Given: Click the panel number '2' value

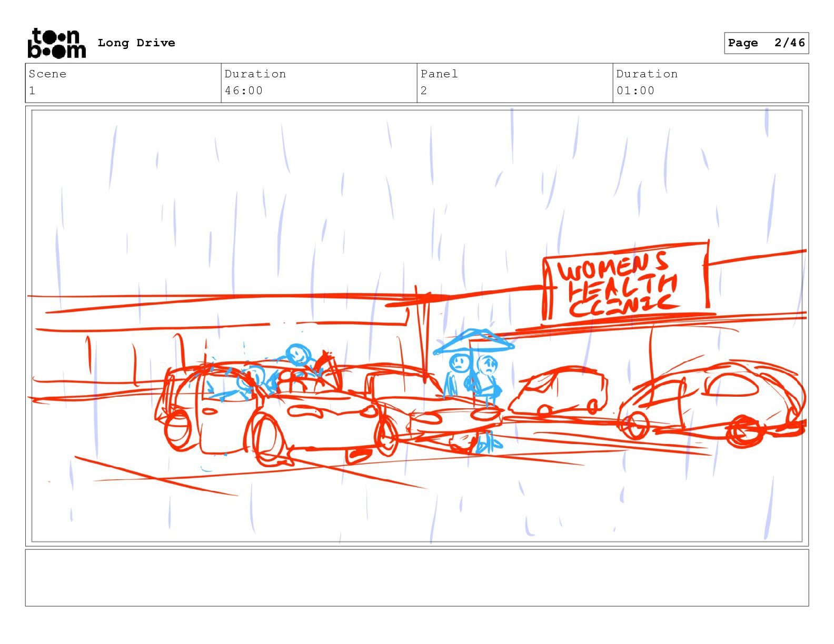Looking at the screenshot, I should pyautogui.click(x=424, y=90).
